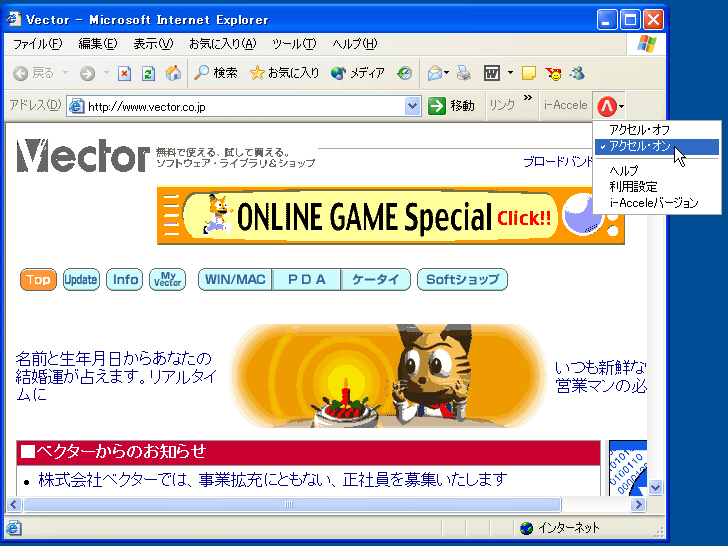Image resolution: width=728 pixels, height=546 pixels.
Task: Select the WIN/MAC tab
Action: pos(235,280)
